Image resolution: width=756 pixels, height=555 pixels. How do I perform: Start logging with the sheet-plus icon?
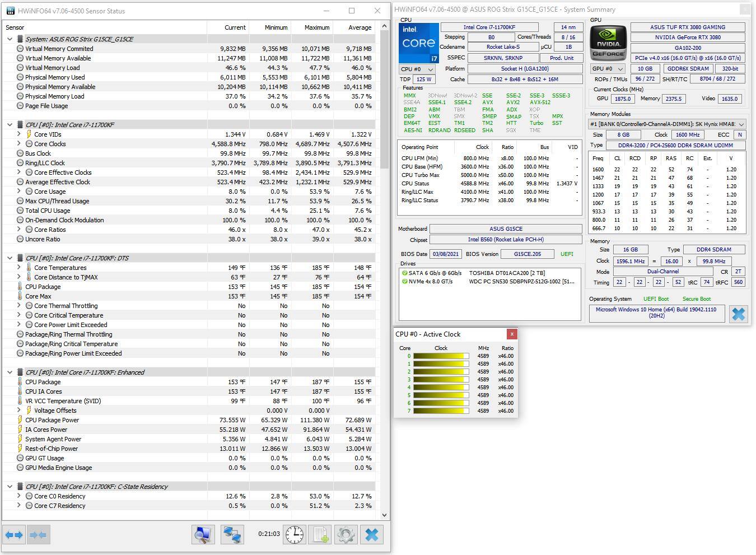(320, 535)
